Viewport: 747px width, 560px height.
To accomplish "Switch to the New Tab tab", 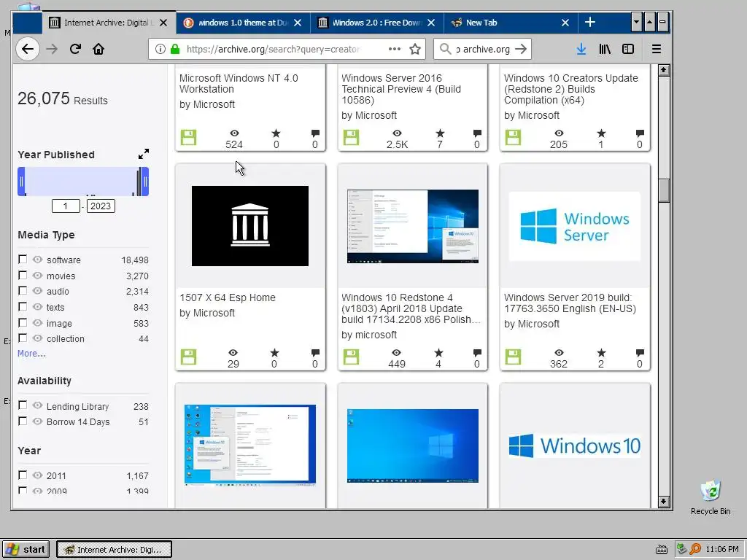I will (x=511, y=23).
